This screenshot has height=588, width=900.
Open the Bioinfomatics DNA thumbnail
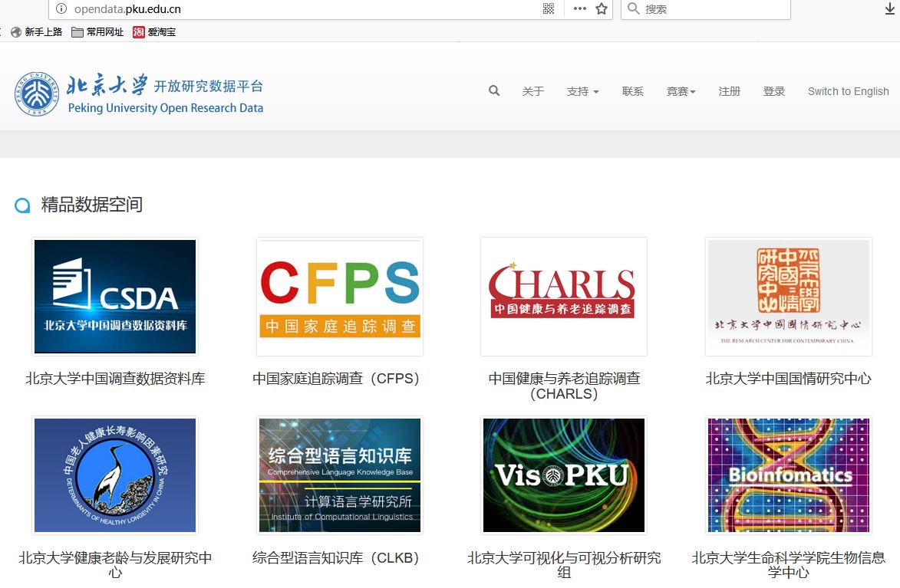[x=789, y=475]
